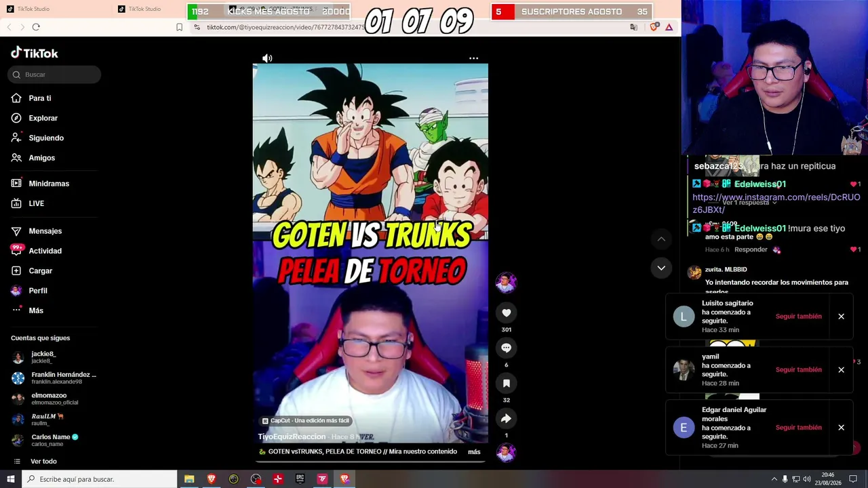Viewport: 868px width, 488px height.
Task: Click the CapCut editing tag
Action: point(306,421)
